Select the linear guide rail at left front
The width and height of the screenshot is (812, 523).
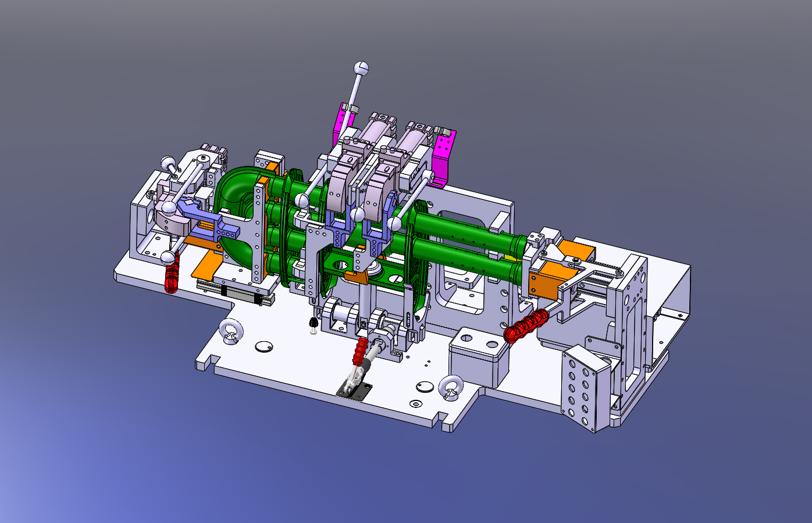point(244,293)
